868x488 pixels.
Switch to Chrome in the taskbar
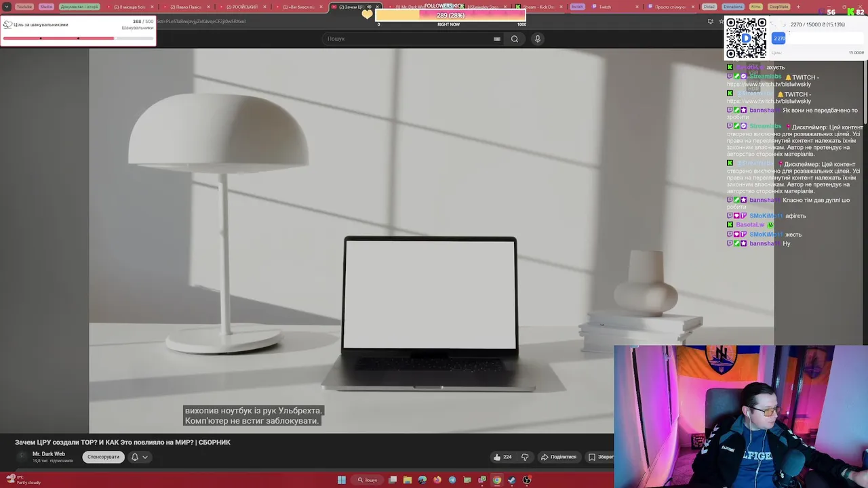coord(497,480)
